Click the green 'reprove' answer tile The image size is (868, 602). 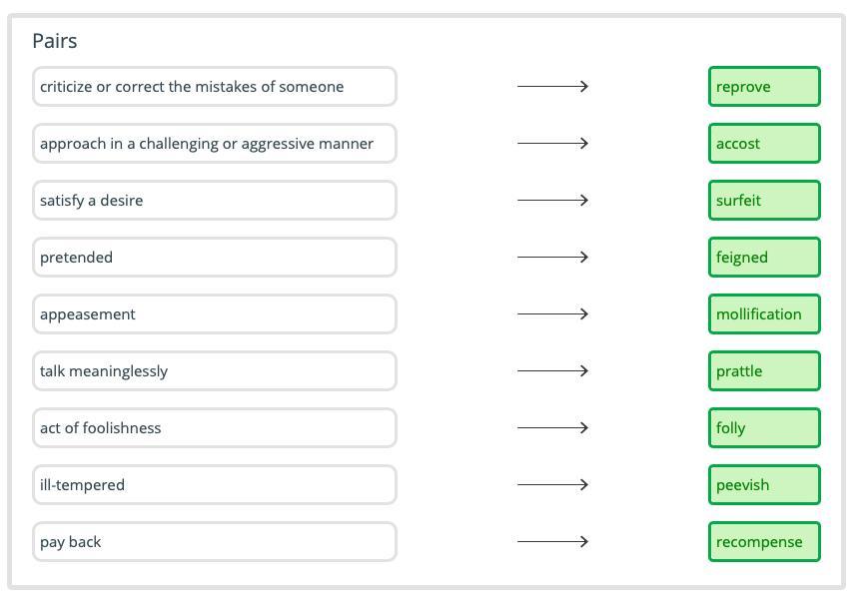[764, 87]
